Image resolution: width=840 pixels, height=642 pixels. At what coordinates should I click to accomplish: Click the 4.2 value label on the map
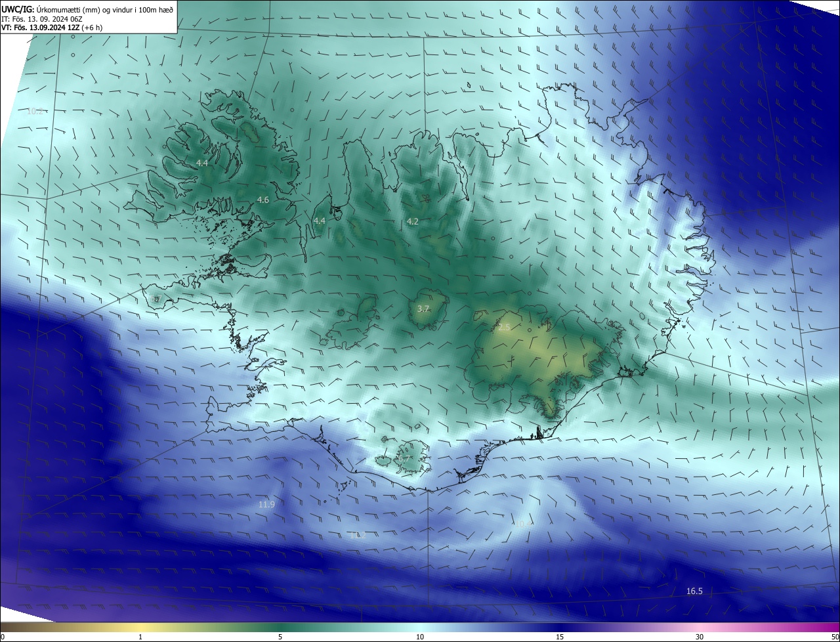click(x=412, y=222)
